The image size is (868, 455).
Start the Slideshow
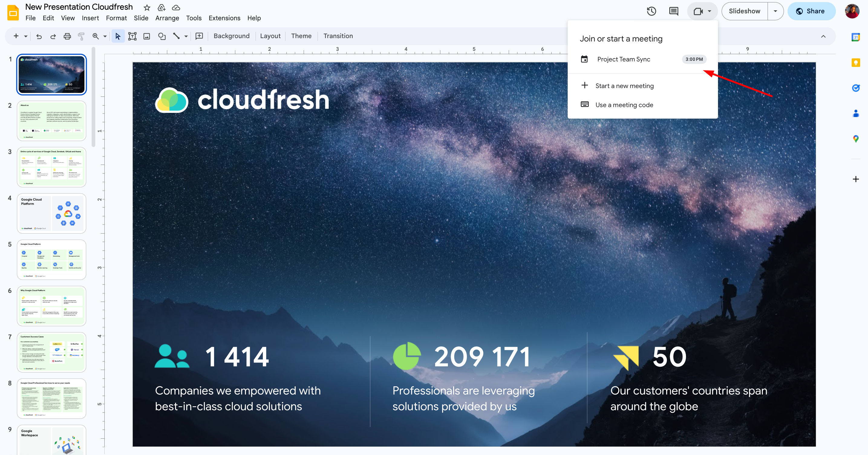click(744, 11)
